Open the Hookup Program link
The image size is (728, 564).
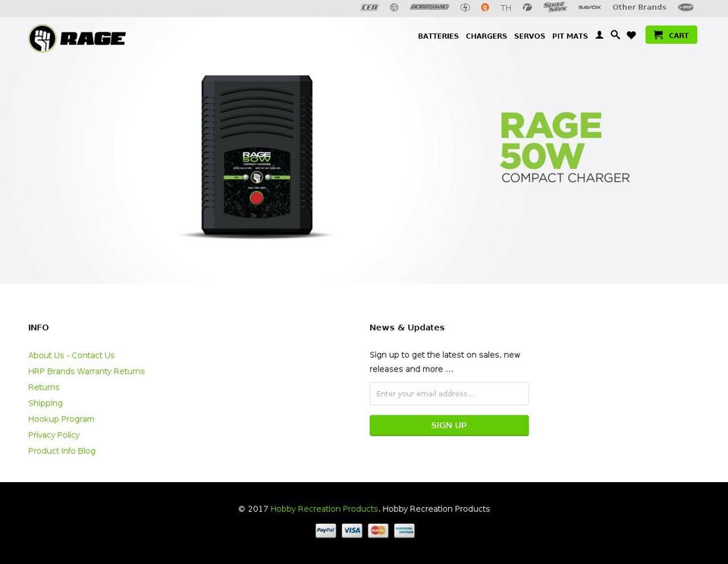61,418
